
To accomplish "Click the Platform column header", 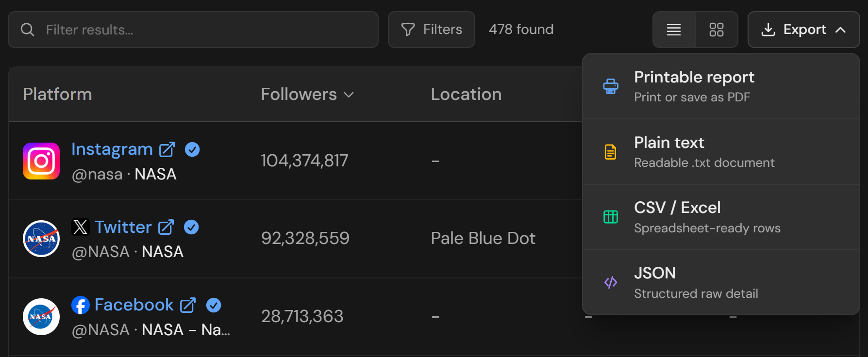I will 57,94.
